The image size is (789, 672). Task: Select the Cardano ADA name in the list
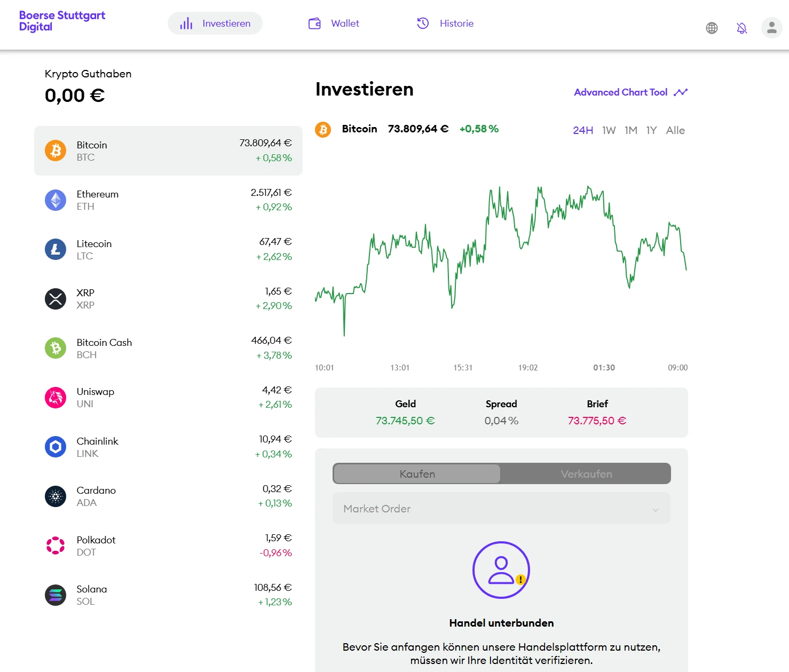pyautogui.click(x=96, y=496)
